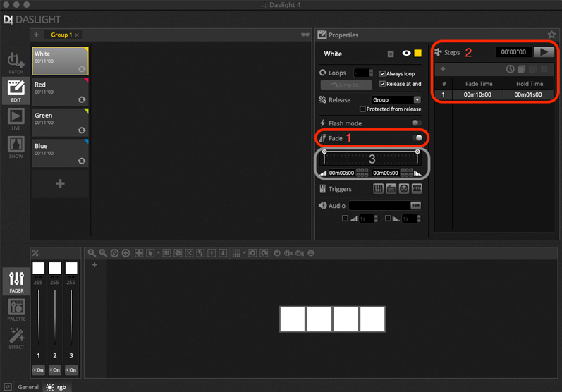Image resolution: width=562 pixels, height=392 pixels.
Task: Click the yellow scene color swatch
Action: [417, 53]
